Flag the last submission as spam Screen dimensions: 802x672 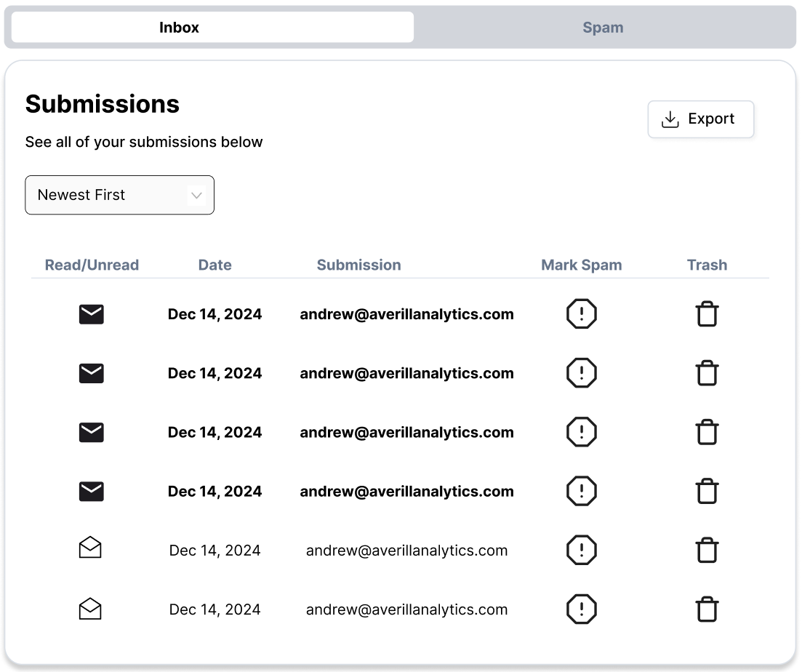click(582, 609)
